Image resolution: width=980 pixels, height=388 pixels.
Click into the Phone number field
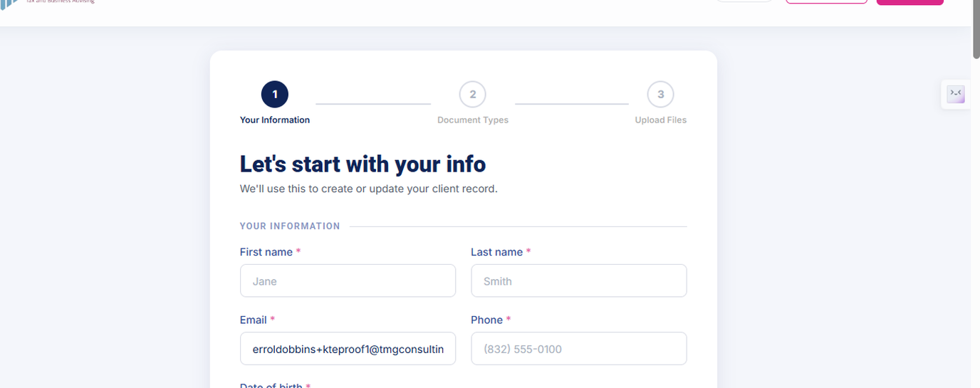pos(579,348)
